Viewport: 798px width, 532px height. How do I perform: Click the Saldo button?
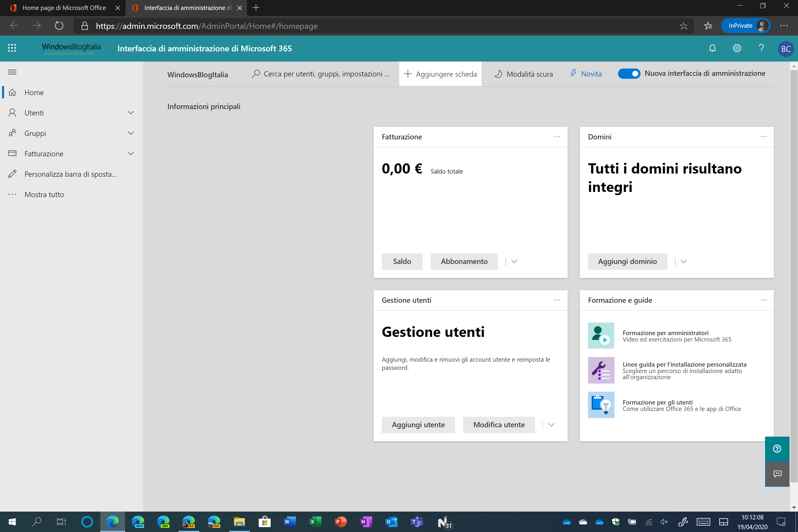[x=402, y=261]
